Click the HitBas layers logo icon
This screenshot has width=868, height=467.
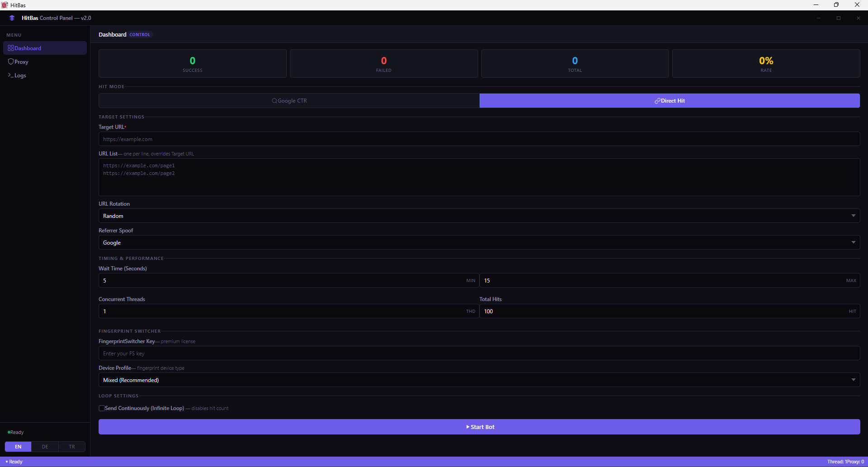click(x=12, y=18)
